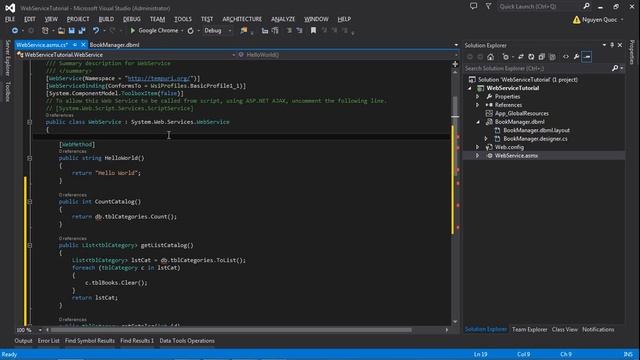Open the FILE menu
Viewport: 640px width, 360px height.
pyautogui.click(x=10, y=19)
